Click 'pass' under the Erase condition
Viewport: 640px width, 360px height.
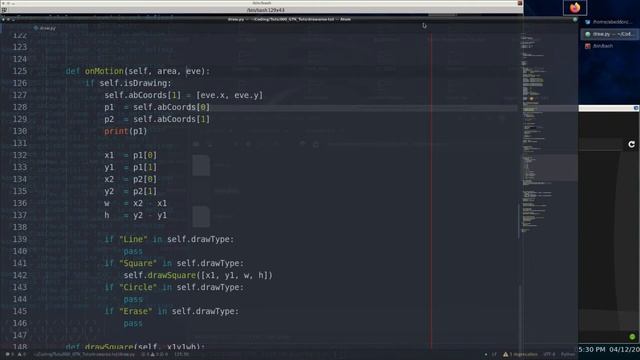click(133, 324)
